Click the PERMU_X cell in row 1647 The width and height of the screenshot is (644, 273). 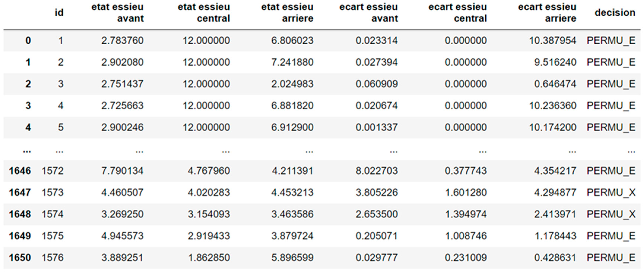pos(611,192)
